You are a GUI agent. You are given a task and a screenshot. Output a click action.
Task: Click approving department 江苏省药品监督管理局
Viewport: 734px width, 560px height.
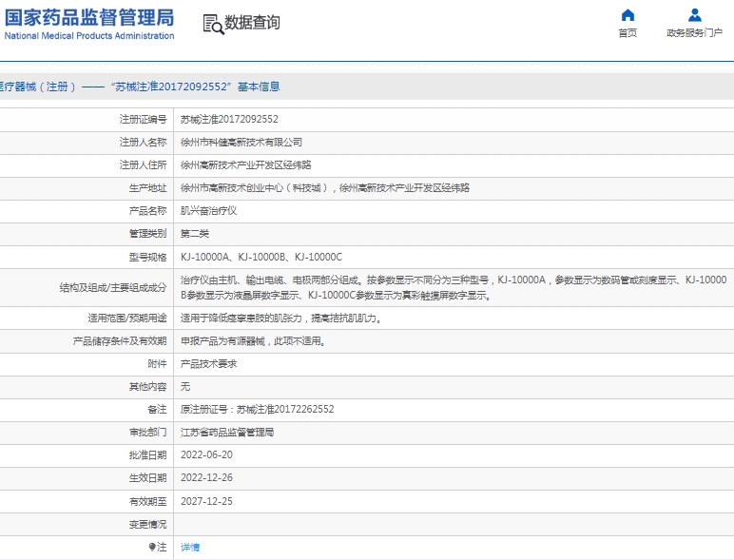227,433
